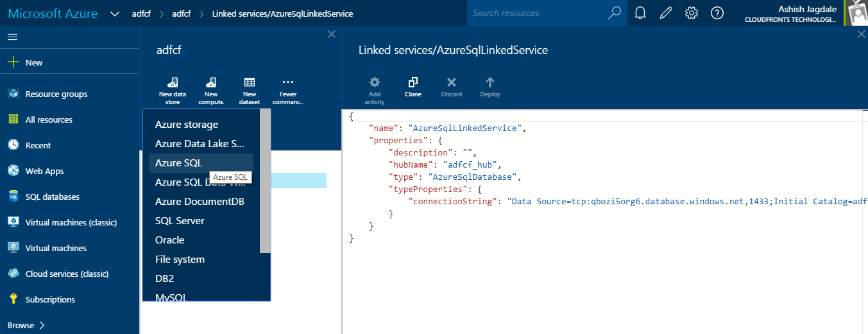Click the New dataset toolbar icon

pos(250,82)
